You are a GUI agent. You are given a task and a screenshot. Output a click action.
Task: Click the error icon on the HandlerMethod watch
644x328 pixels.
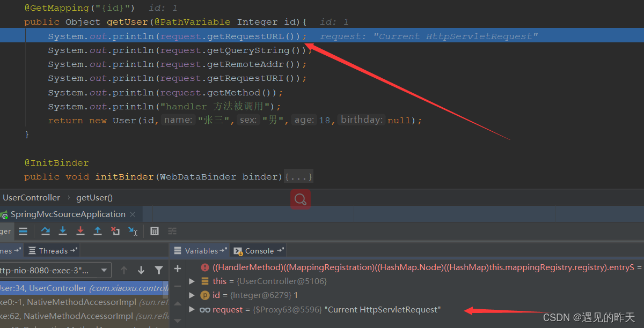click(x=204, y=267)
